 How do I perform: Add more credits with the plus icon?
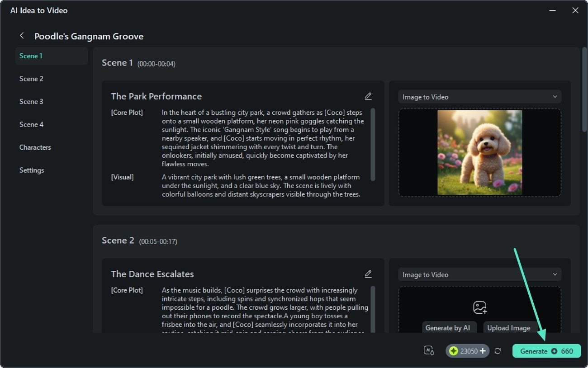(x=483, y=351)
